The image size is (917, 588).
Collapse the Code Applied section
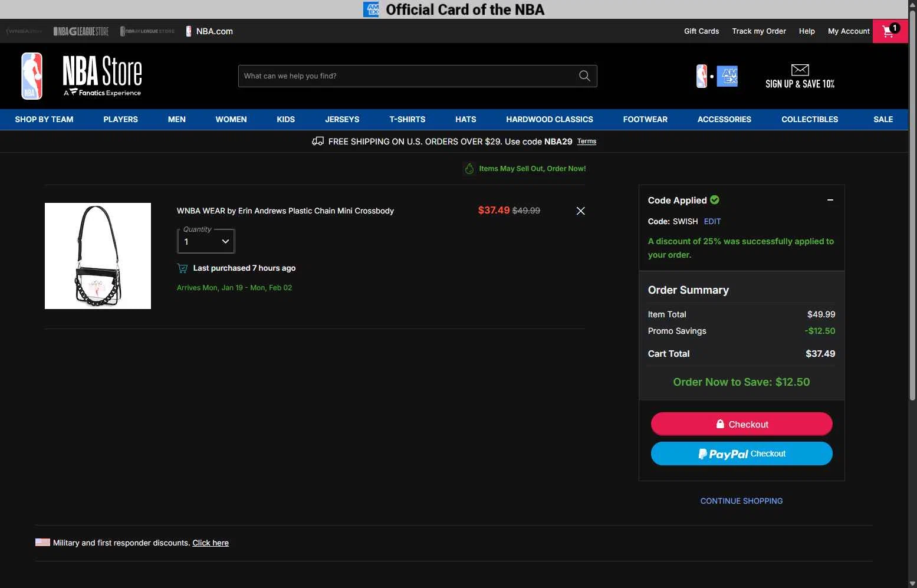[830, 200]
